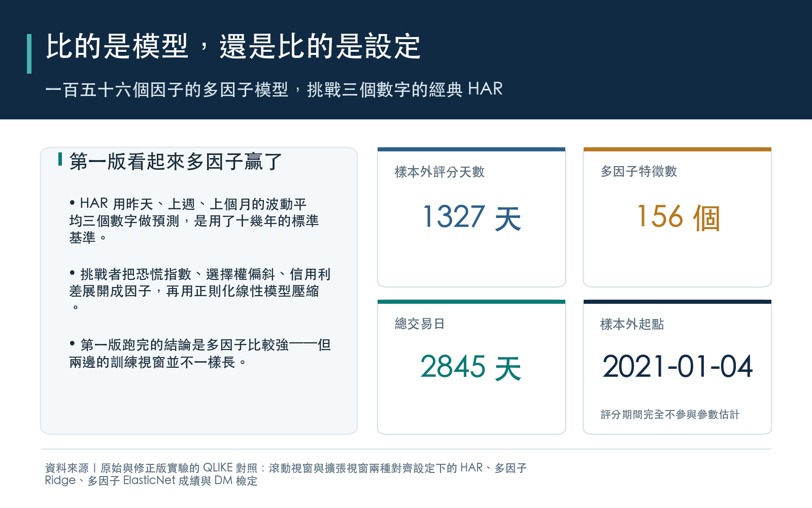Click the value 2845 天
This screenshot has width=812, height=508.
coord(471,367)
